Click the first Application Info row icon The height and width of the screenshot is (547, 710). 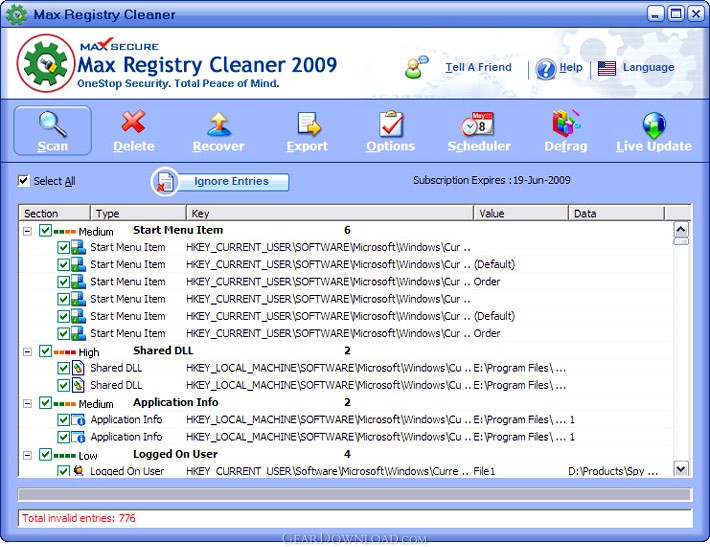pyautogui.click(x=78, y=420)
